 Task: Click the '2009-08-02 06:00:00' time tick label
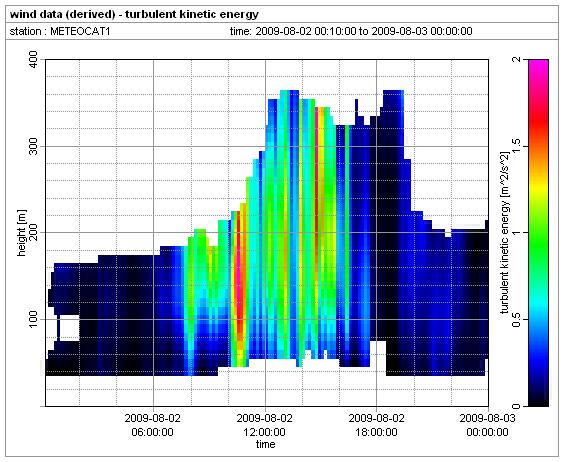pyautogui.click(x=153, y=425)
